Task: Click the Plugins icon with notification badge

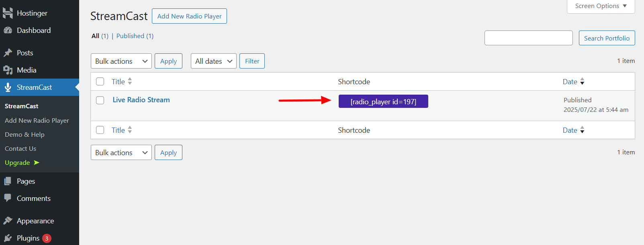Action: tap(9, 237)
